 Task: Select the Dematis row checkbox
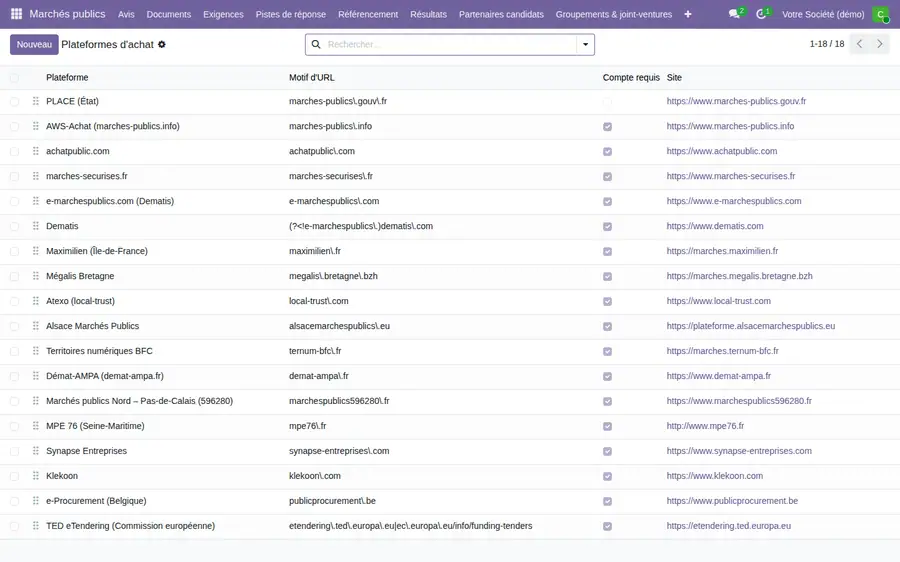click(14, 226)
